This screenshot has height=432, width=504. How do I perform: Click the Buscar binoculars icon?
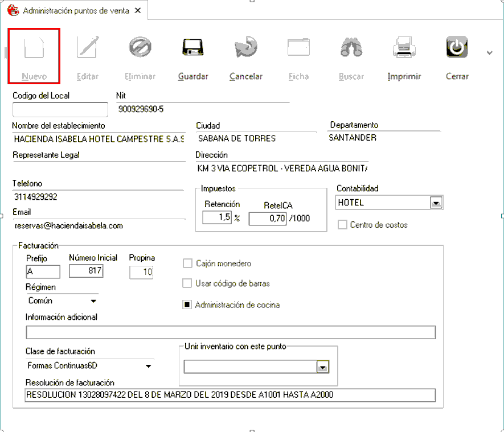(x=351, y=48)
